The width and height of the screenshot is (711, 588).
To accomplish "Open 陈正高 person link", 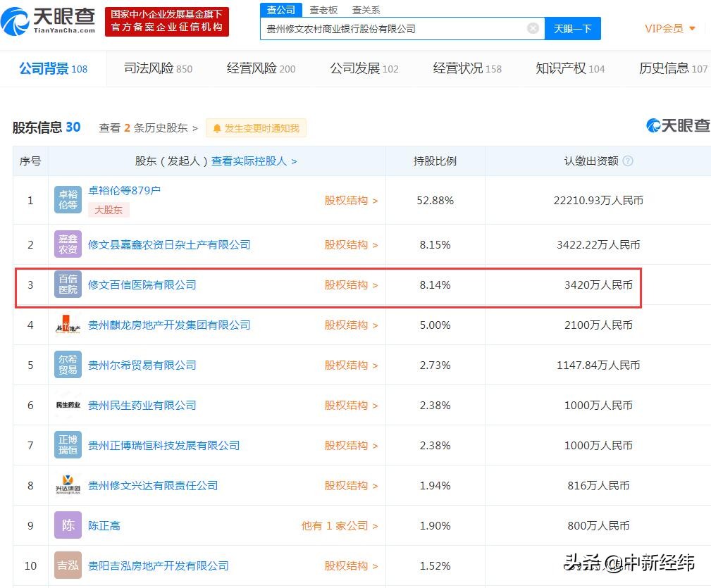I will pos(104,525).
